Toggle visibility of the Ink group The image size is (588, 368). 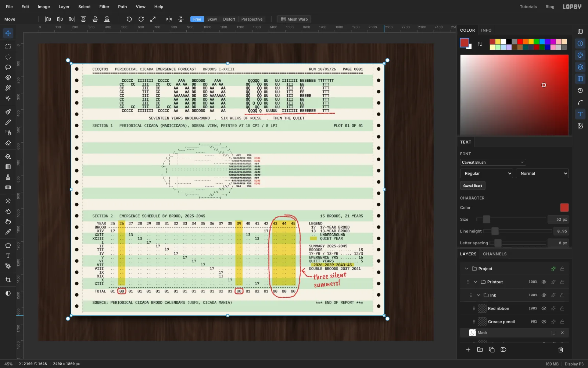[544, 295]
